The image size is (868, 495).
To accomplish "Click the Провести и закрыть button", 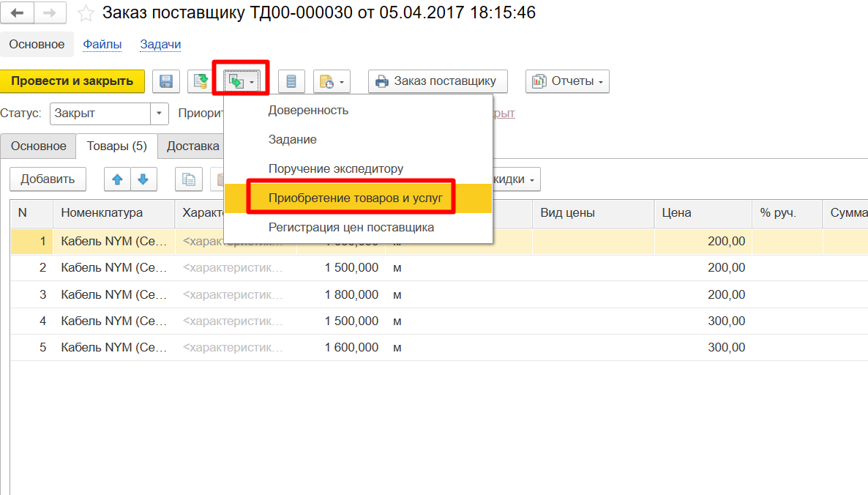I will pyautogui.click(x=72, y=81).
